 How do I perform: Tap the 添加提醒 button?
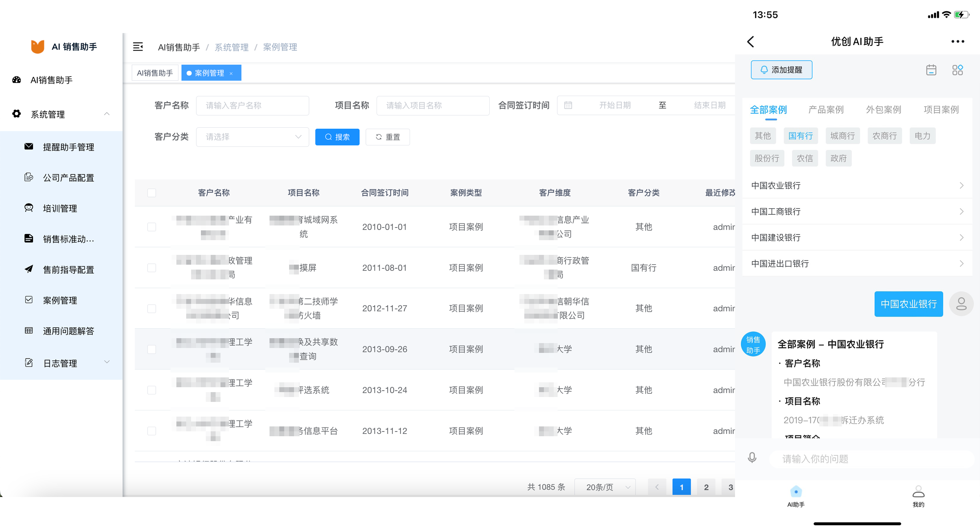(781, 70)
